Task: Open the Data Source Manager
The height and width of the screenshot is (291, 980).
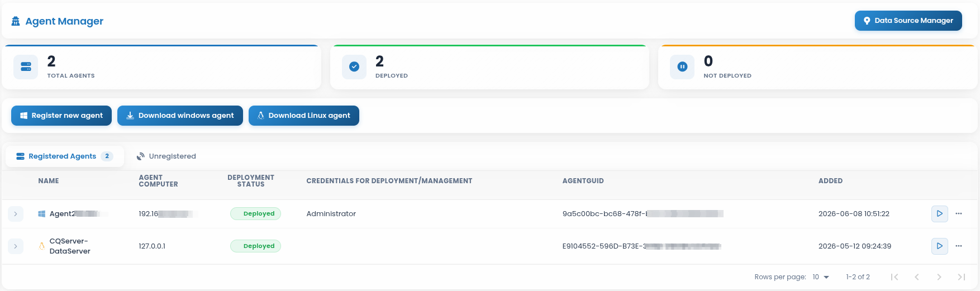Action: (x=908, y=21)
